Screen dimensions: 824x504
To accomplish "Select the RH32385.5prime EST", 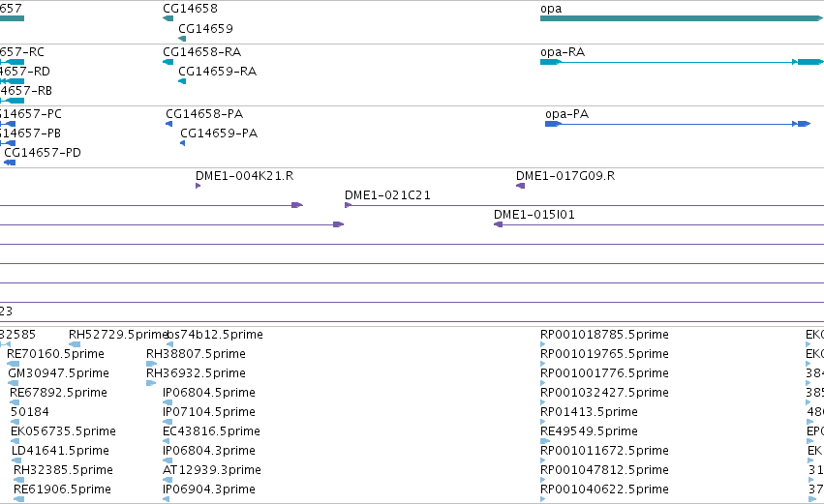I will [63, 470].
